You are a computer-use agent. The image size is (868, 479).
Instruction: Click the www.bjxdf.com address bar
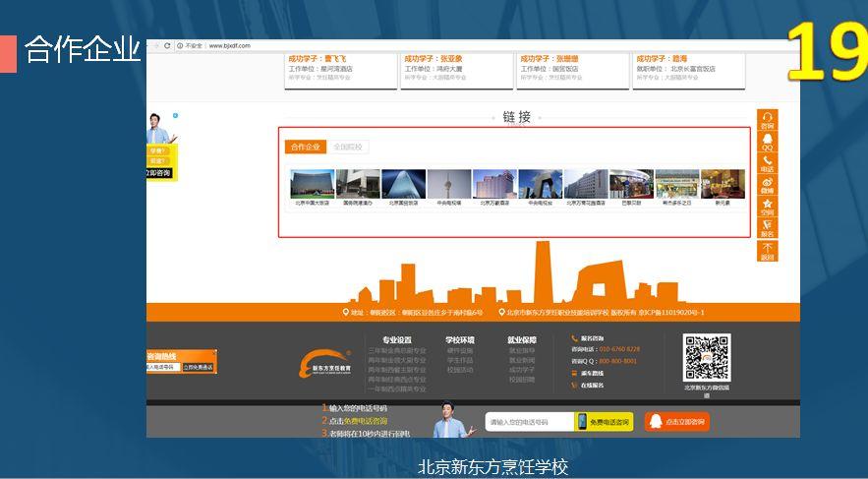(229, 45)
